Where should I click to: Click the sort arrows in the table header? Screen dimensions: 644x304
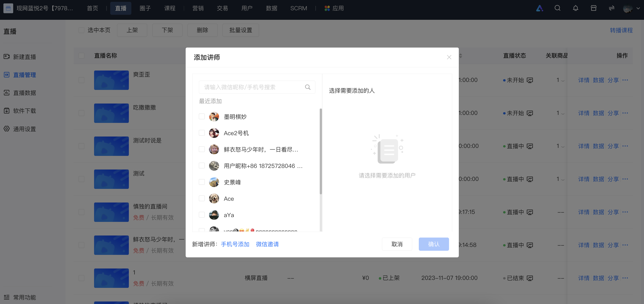point(460,56)
